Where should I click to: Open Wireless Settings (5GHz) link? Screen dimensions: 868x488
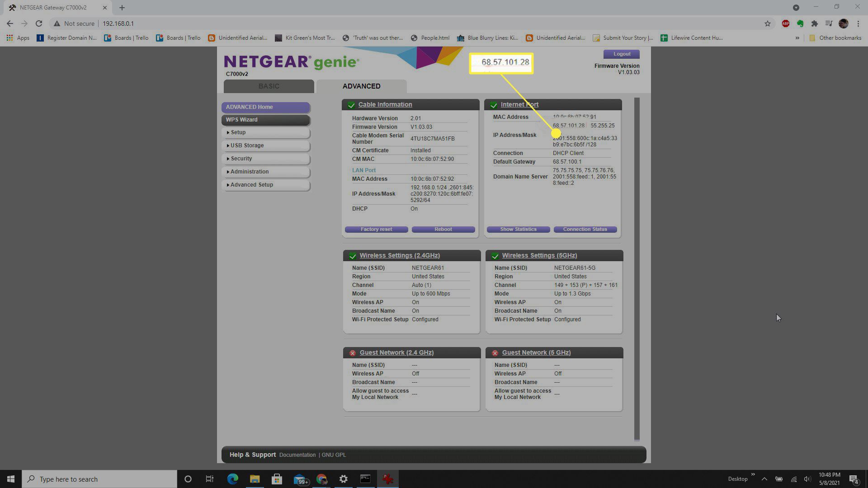pos(539,255)
